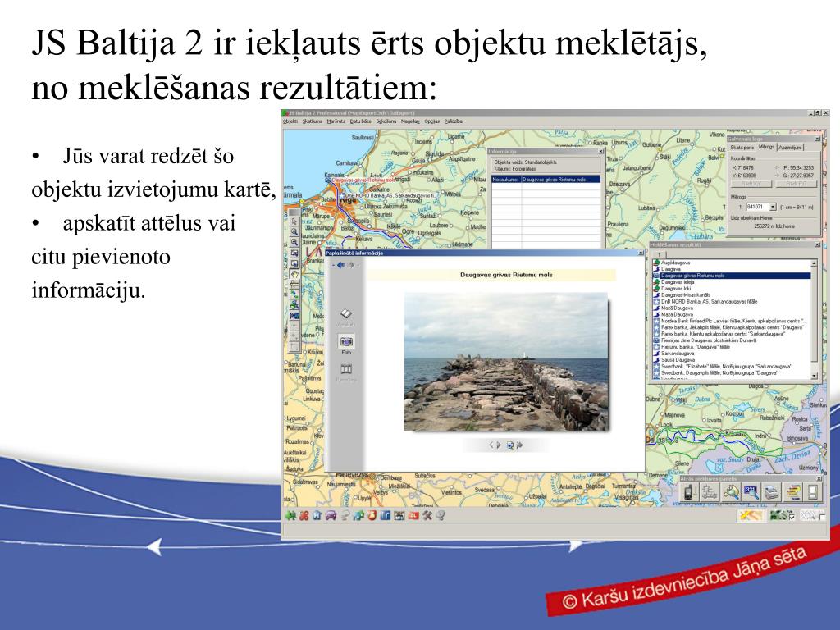This screenshot has height=630, width=840.
Task: Switch to the Apzīmējumi tab
Action: [x=791, y=148]
